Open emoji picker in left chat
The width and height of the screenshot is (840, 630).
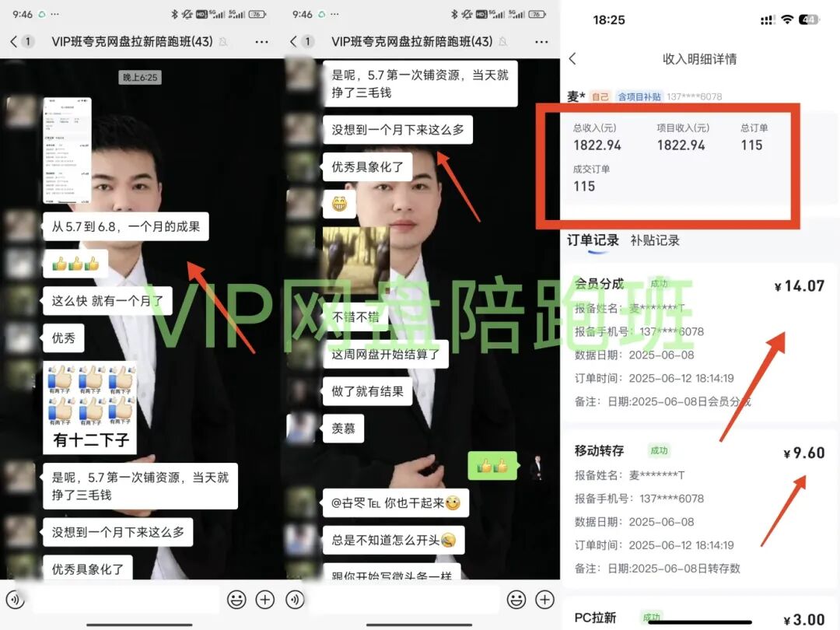[236, 599]
